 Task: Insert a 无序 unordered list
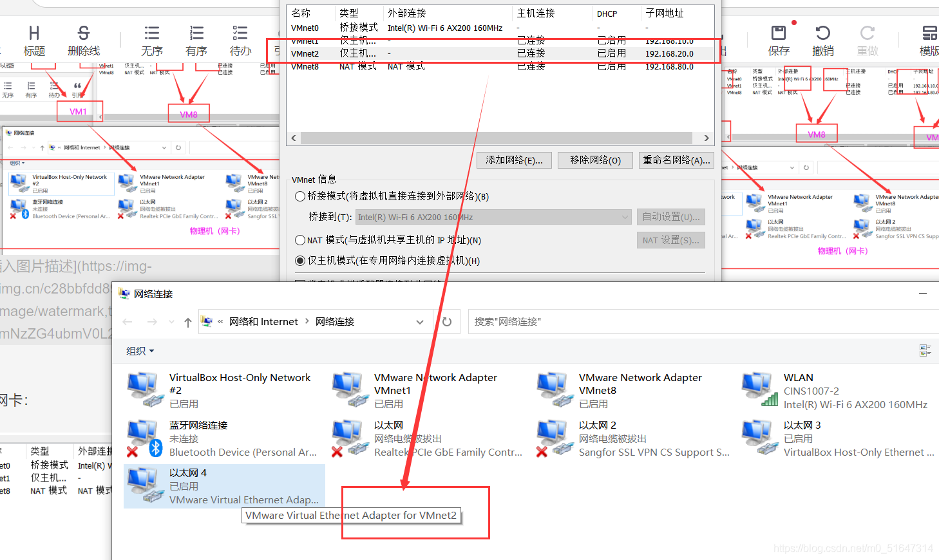[x=152, y=41]
